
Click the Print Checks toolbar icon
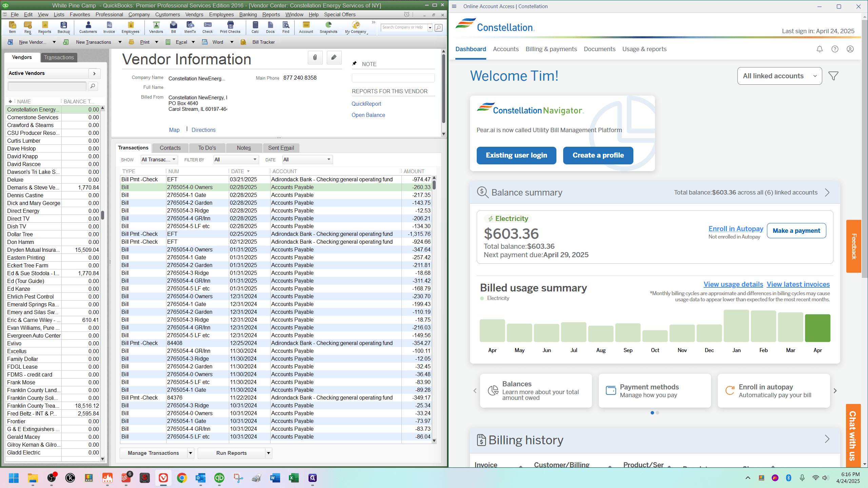230,27
